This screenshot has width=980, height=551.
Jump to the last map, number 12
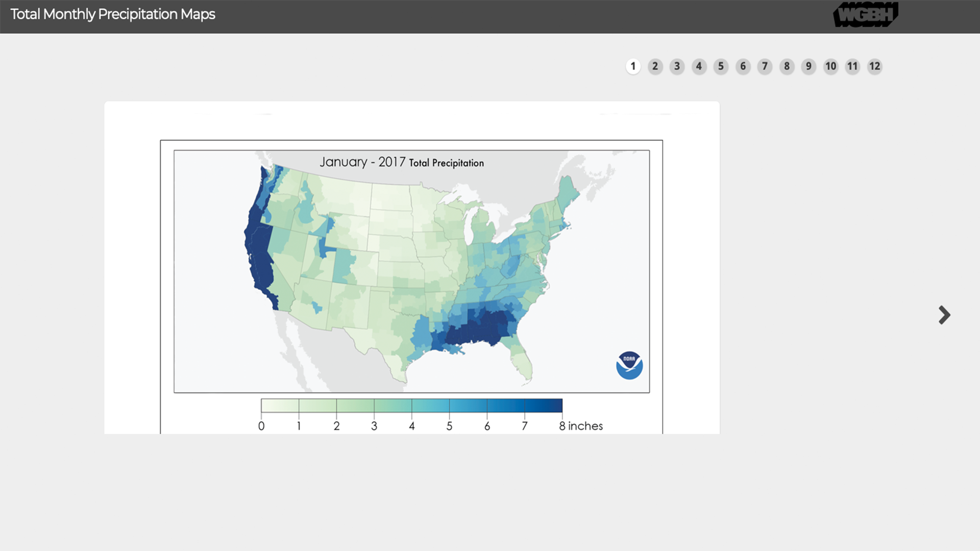[x=874, y=66]
